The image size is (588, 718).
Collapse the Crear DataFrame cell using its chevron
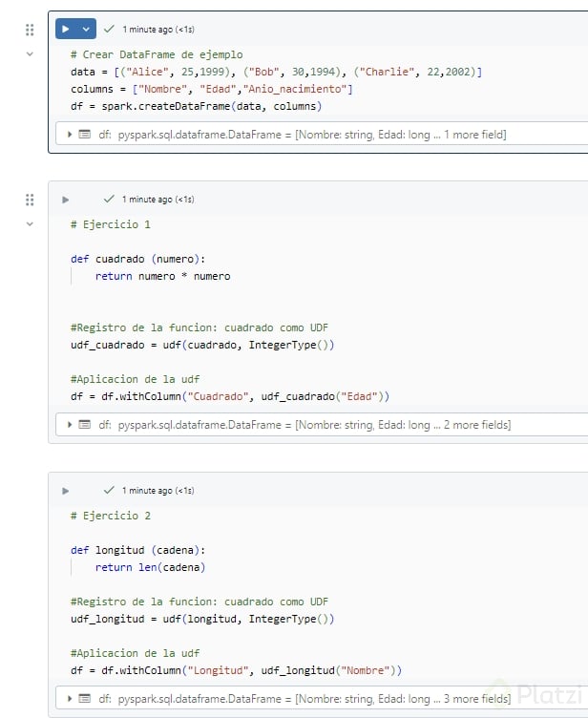point(30,54)
